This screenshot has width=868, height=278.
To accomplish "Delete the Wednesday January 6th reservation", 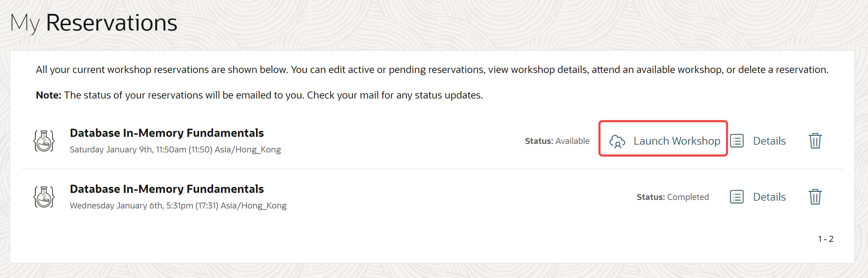I will tap(815, 197).
